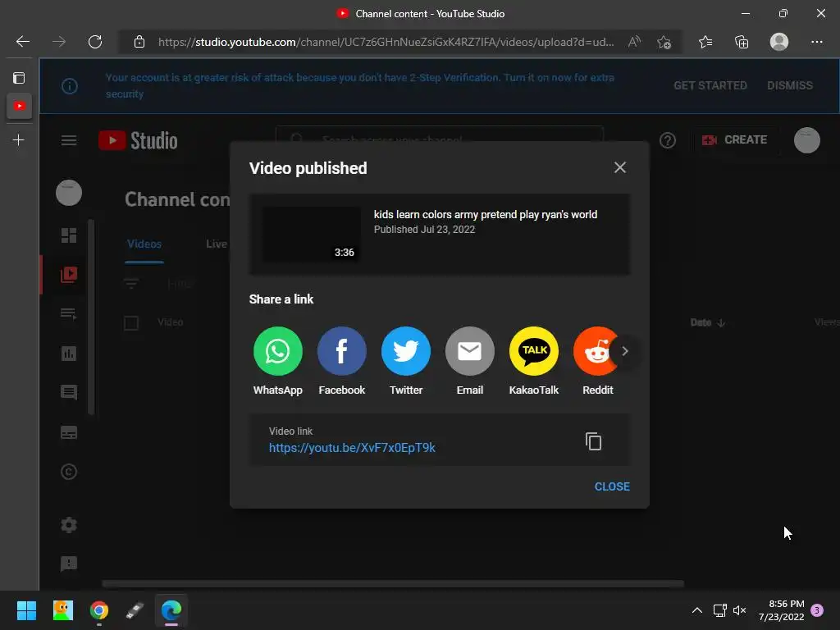Image resolution: width=840 pixels, height=630 pixels.
Task: Open a new tab with plus icon
Action: (19, 140)
